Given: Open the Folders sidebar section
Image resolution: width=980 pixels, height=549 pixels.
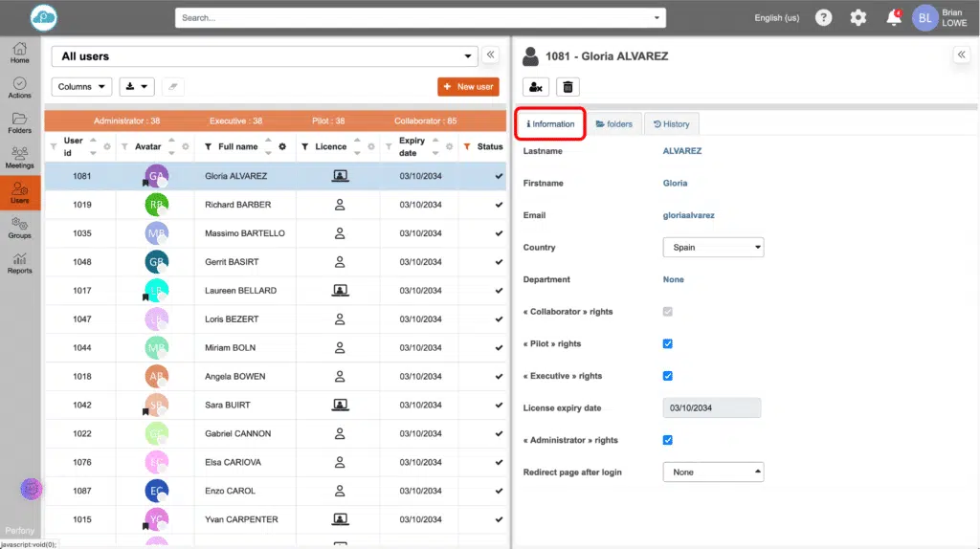Looking at the screenshot, I should (19, 122).
